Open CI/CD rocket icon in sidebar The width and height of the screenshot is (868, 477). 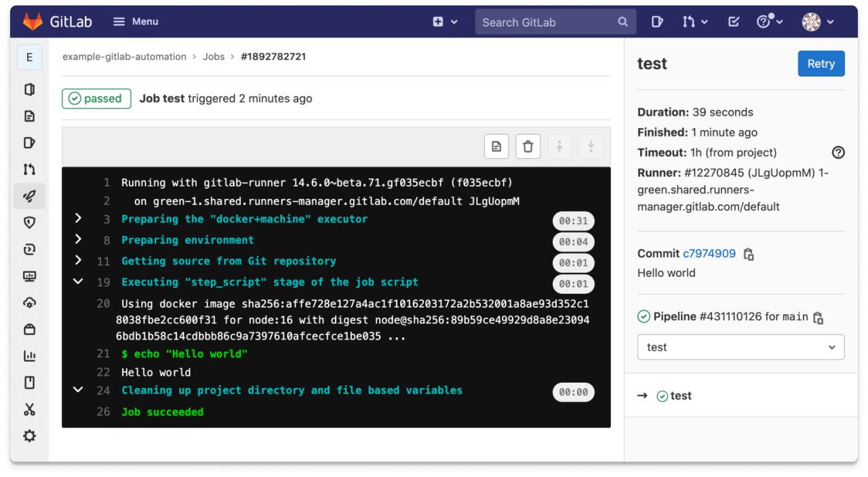tap(29, 196)
